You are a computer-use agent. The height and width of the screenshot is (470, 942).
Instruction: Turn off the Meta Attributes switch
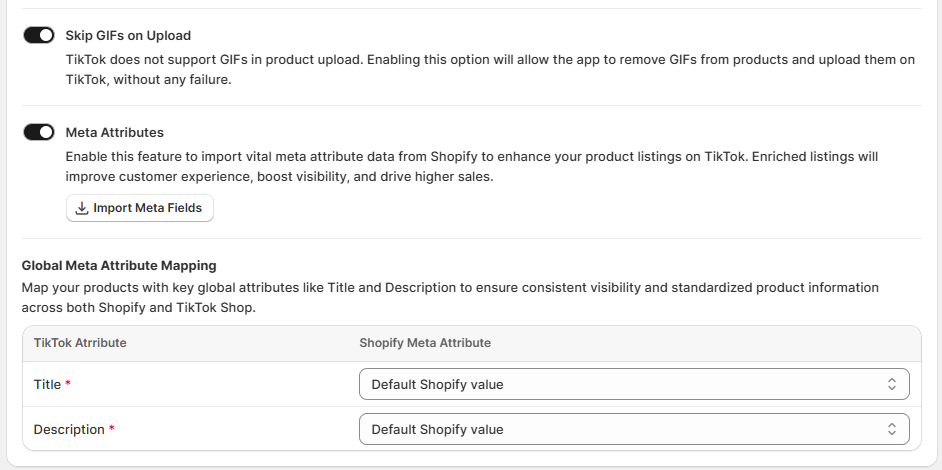click(39, 132)
